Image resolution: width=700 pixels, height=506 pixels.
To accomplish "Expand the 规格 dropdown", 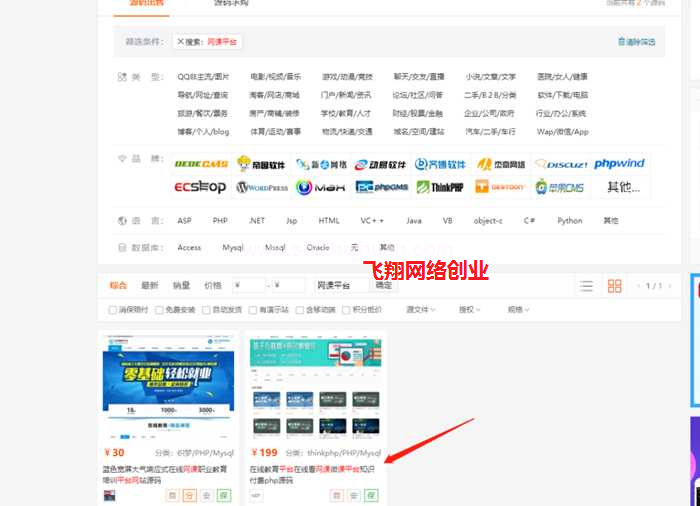I will [518, 309].
